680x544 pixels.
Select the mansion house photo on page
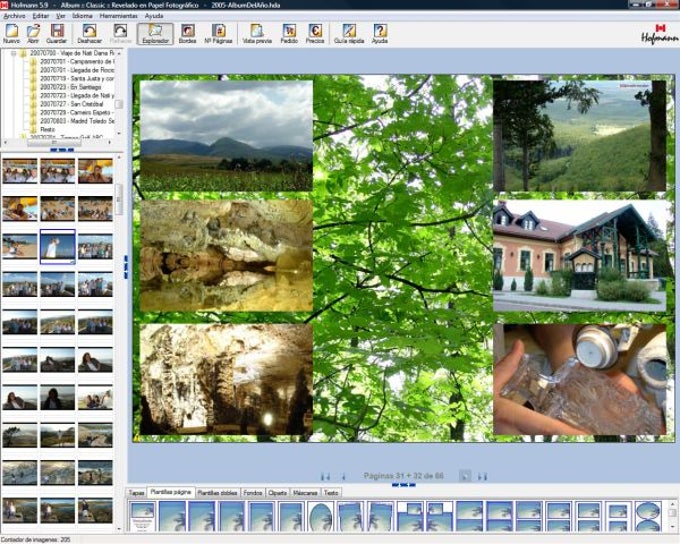pos(579,256)
